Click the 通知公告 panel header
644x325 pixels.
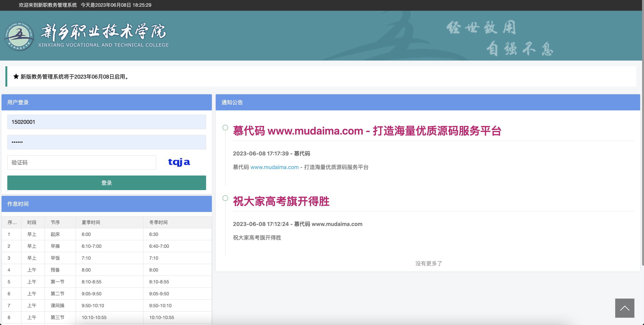click(x=428, y=102)
